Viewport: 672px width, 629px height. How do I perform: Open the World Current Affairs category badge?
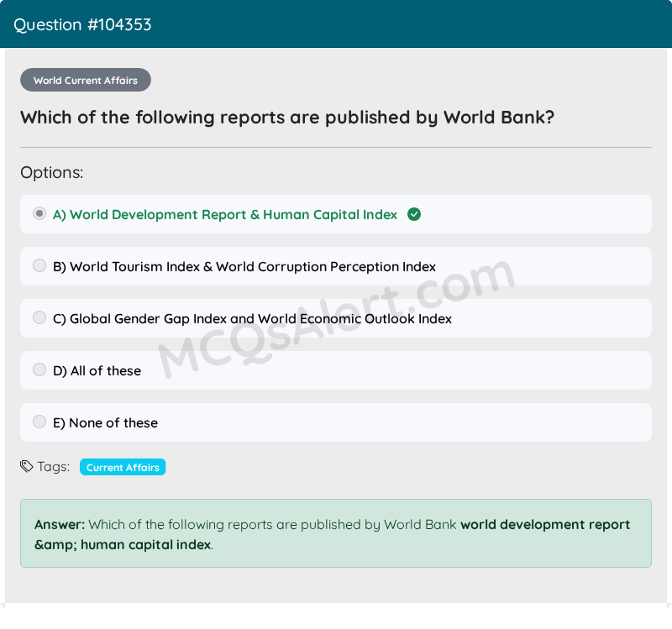pos(86,80)
